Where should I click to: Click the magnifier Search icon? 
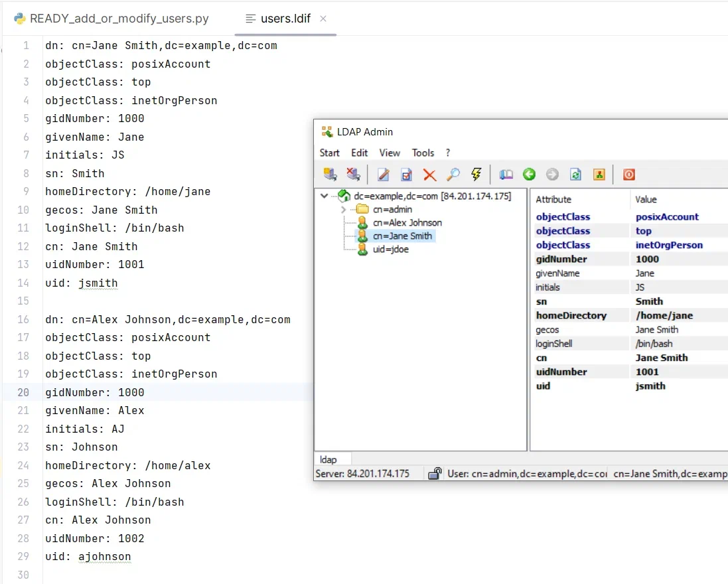(453, 175)
